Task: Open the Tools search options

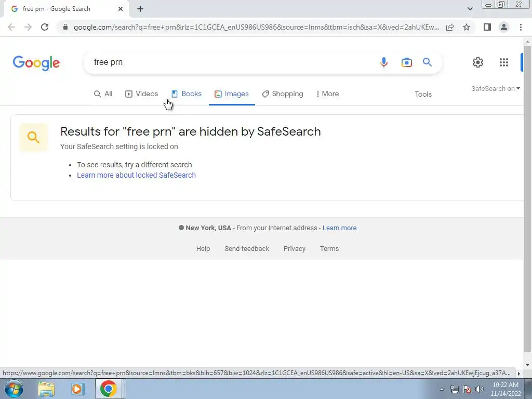Action: pyautogui.click(x=423, y=95)
